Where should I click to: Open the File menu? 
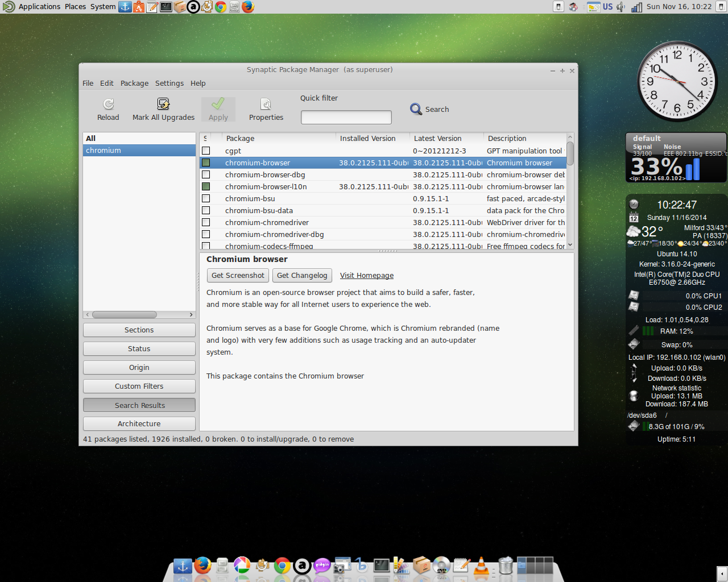[x=88, y=83]
